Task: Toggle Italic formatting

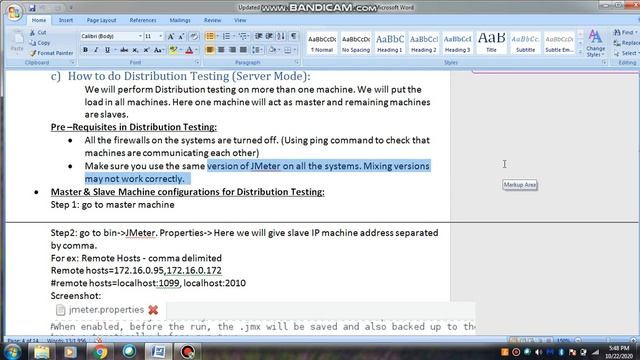Action: (96, 50)
